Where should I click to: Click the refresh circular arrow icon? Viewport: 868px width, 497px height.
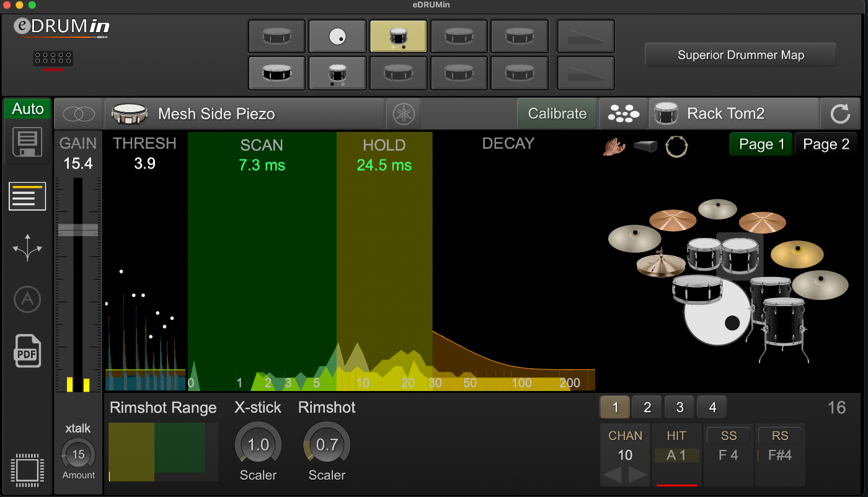(x=840, y=114)
